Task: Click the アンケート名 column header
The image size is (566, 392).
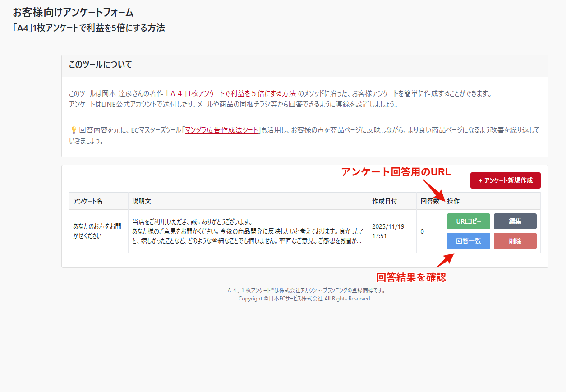Action: [x=88, y=201]
